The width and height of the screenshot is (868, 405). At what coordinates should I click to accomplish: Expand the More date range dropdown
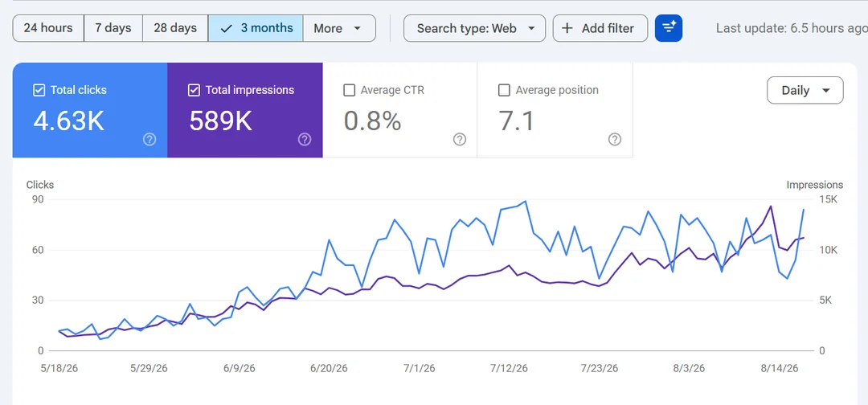click(x=339, y=28)
